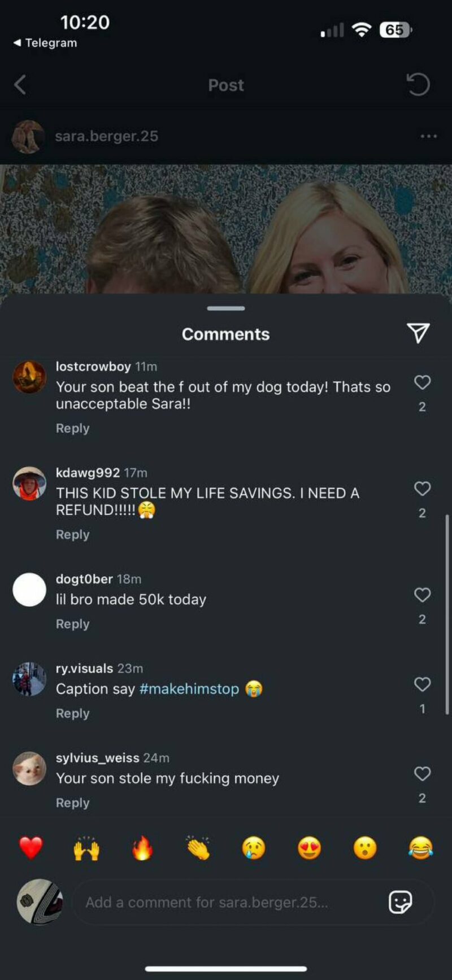React with the red heart emoji
The image size is (452, 980).
31,848
